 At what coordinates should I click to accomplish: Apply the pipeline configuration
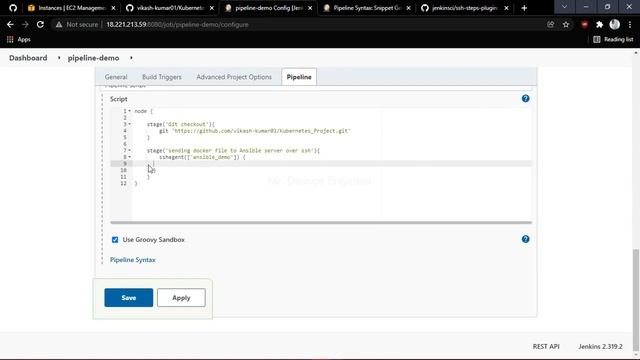(181, 298)
